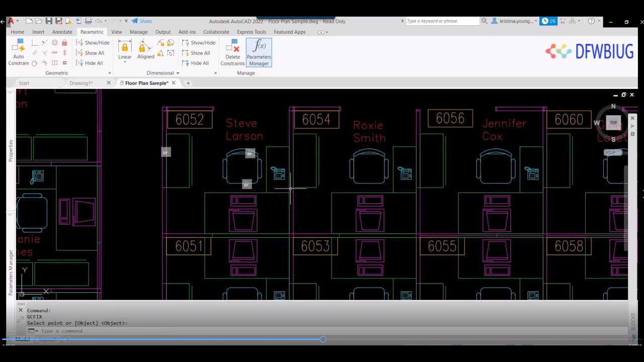The height and width of the screenshot is (362, 644).
Task: Click the command line wrench customize icon
Action: click(x=21, y=319)
